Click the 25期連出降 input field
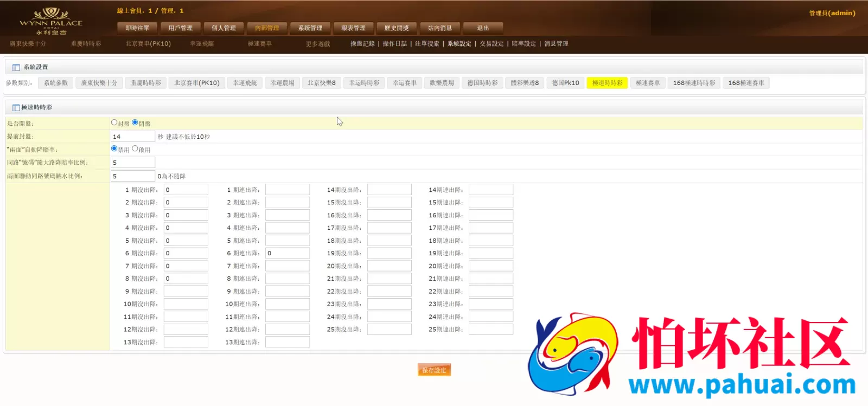This screenshot has height=406, width=868. click(491, 330)
